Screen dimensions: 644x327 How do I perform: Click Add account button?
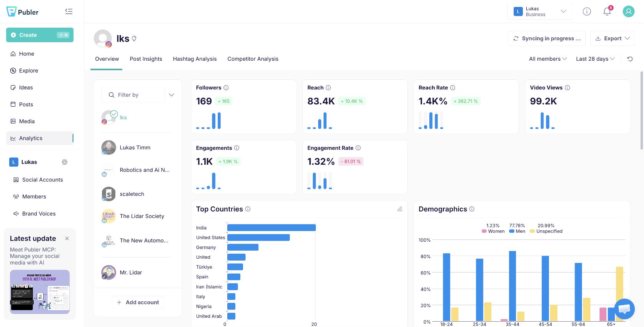click(x=138, y=302)
